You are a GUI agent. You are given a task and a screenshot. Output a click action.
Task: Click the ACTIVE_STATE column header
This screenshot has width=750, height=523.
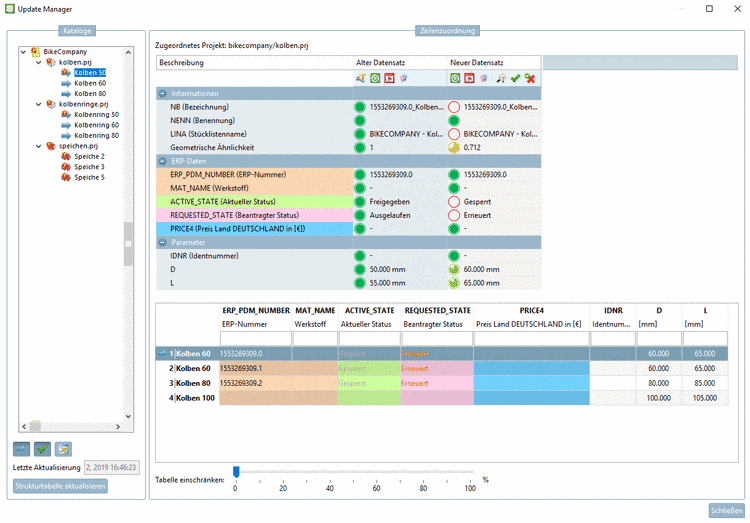pos(370,311)
